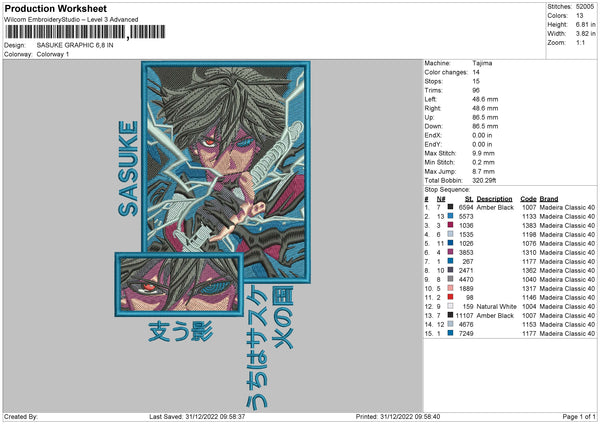
Task: Click the Total Bobbin value 320.29ft
Action: click(x=484, y=180)
